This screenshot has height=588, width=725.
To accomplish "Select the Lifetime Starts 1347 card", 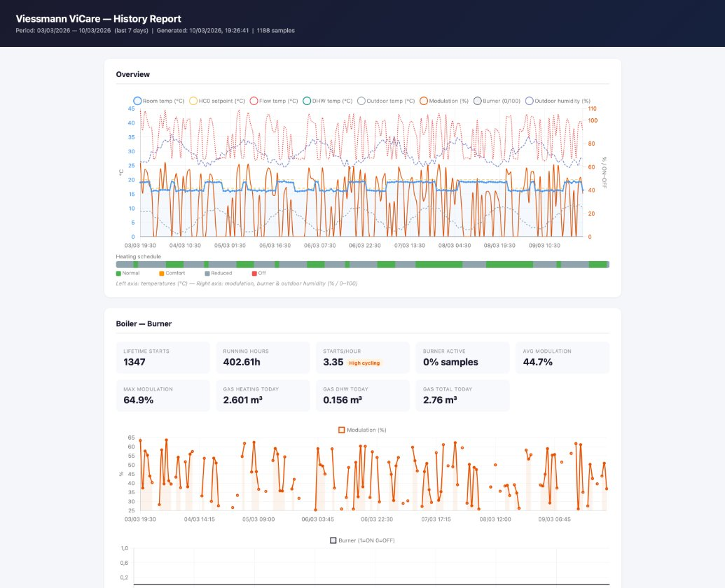I will pyautogui.click(x=163, y=358).
